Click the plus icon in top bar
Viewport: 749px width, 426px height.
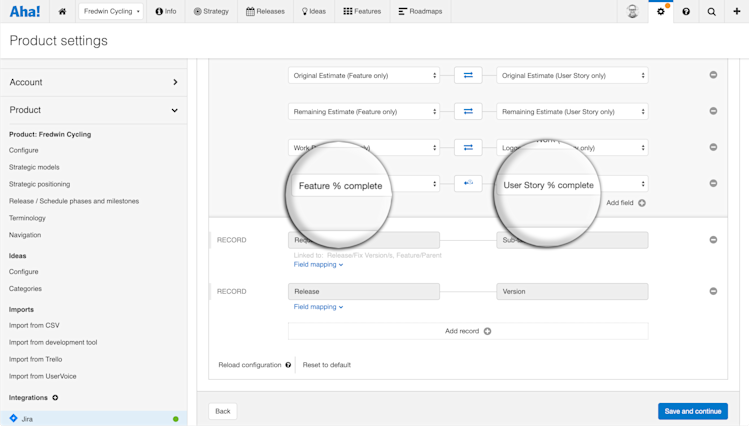737,11
